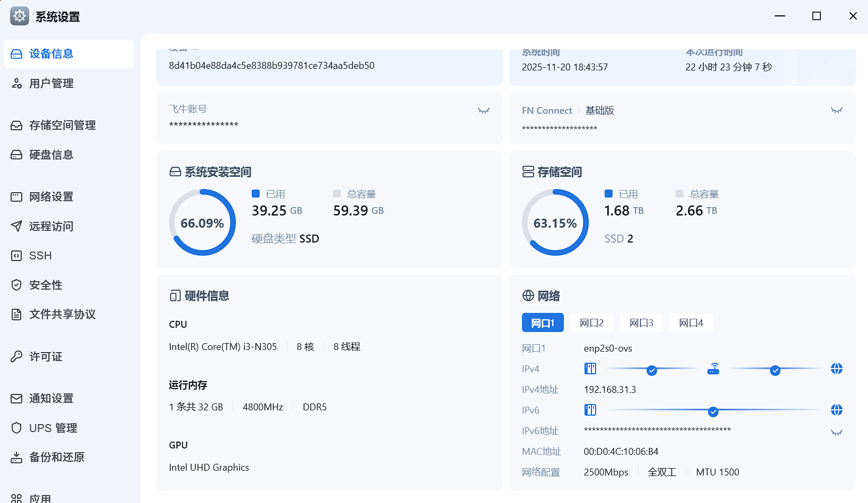Viewport: 868px width, 503px height.
Task: Click the device ID hash string
Action: 272,66
